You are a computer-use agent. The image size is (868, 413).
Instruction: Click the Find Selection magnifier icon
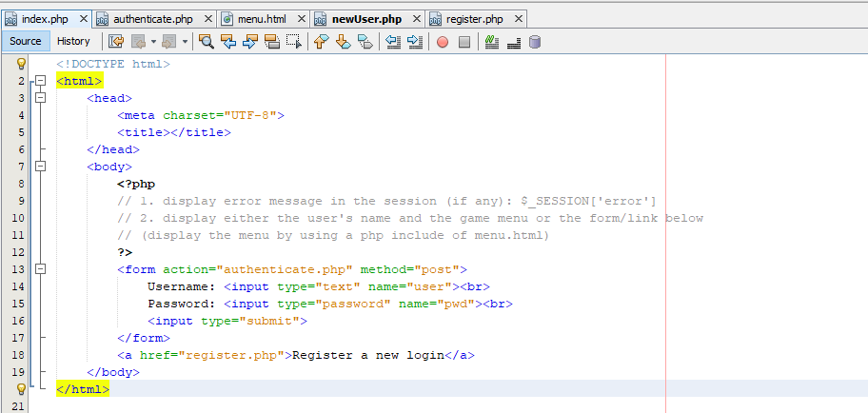click(207, 42)
